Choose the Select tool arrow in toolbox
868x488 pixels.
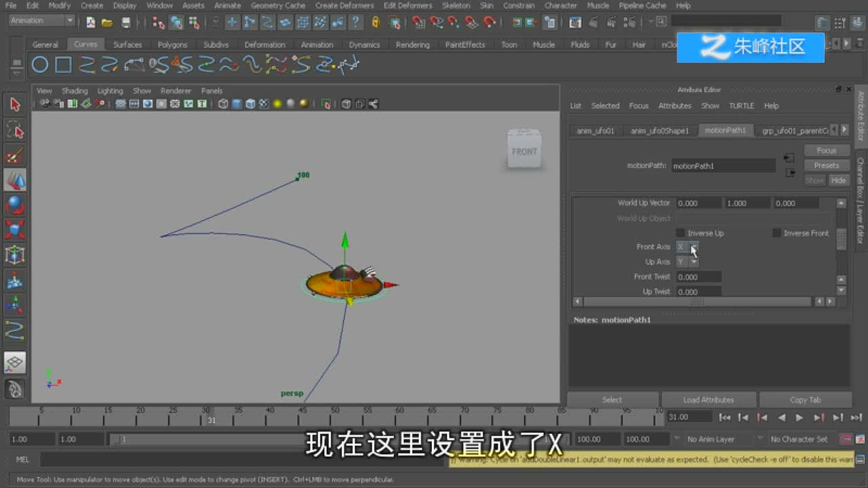pyautogui.click(x=15, y=104)
